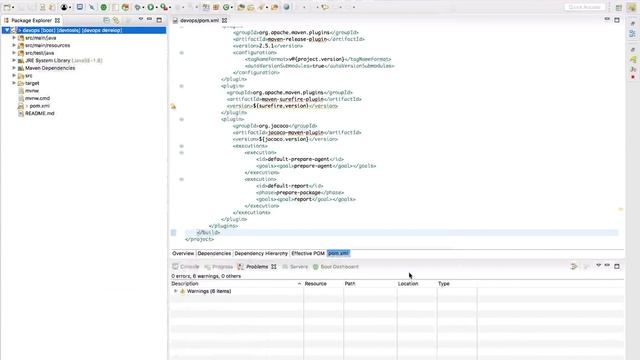Toggle fold for the release-plugin configuration block

182,53
